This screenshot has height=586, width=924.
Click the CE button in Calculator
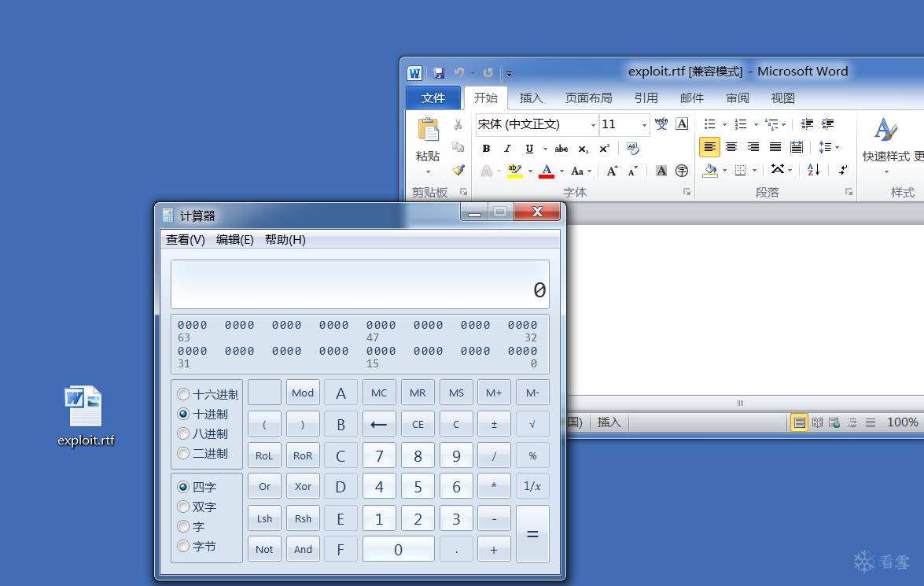pos(418,424)
